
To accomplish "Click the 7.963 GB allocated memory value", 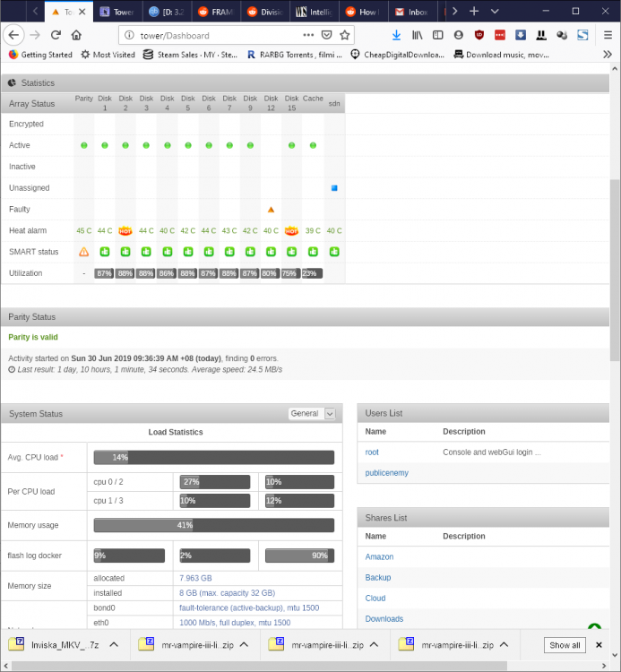I will (x=195, y=578).
